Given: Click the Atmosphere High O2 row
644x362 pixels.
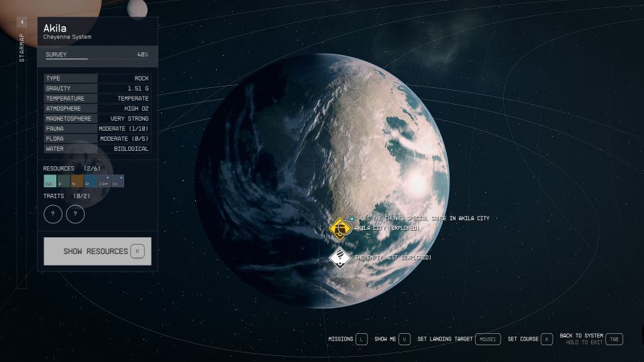Looking at the screenshot, I should [x=97, y=109].
